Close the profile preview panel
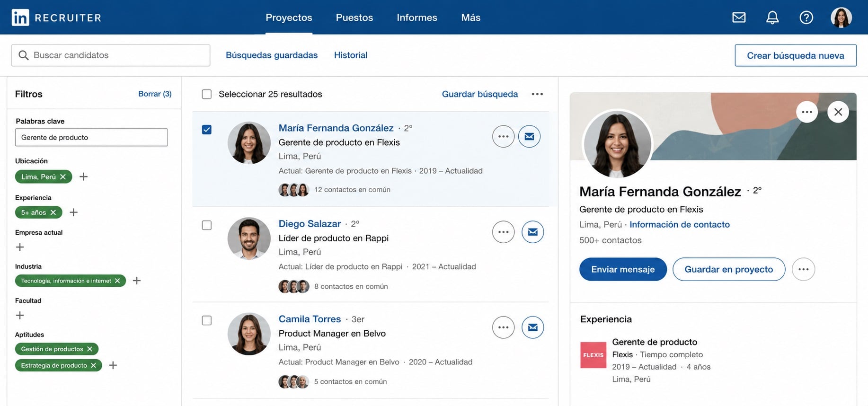The image size is (868, 406). (x=838, y=112)
